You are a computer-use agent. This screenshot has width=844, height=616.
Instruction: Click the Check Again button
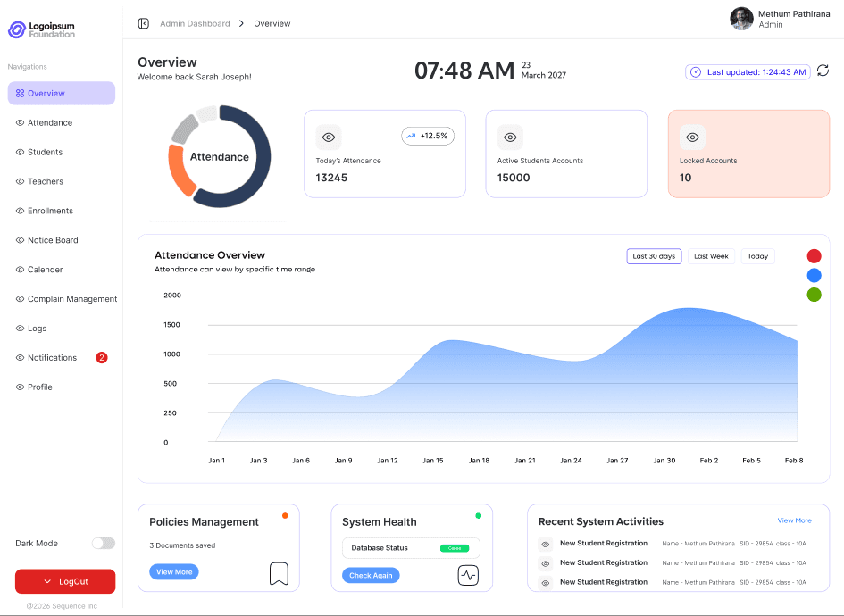pyautogui.click(x=371, y=575)
